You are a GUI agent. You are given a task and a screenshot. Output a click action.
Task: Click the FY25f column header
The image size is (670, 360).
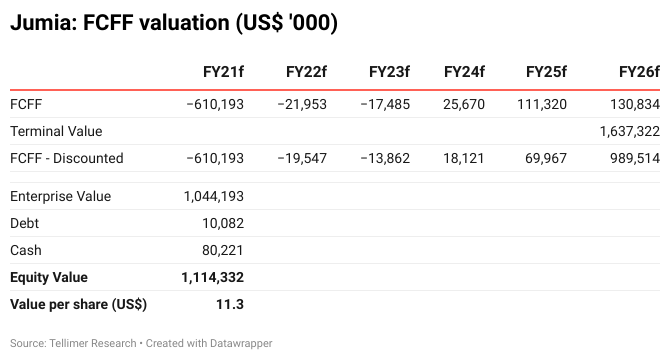[546, 72]
